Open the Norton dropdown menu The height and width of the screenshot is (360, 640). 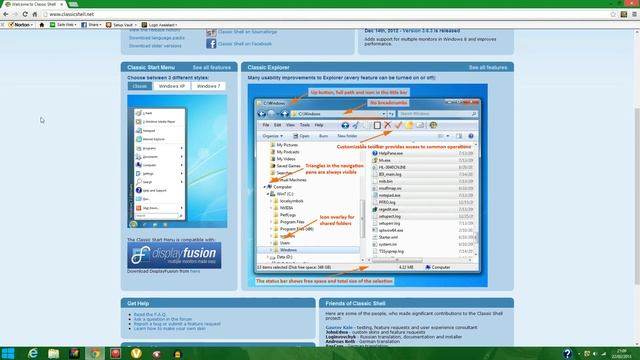pyautogui.click(x=21, y=25)
